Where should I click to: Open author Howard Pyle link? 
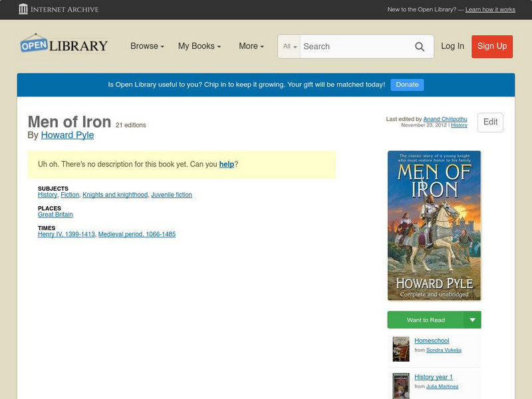tap(67, 135)
